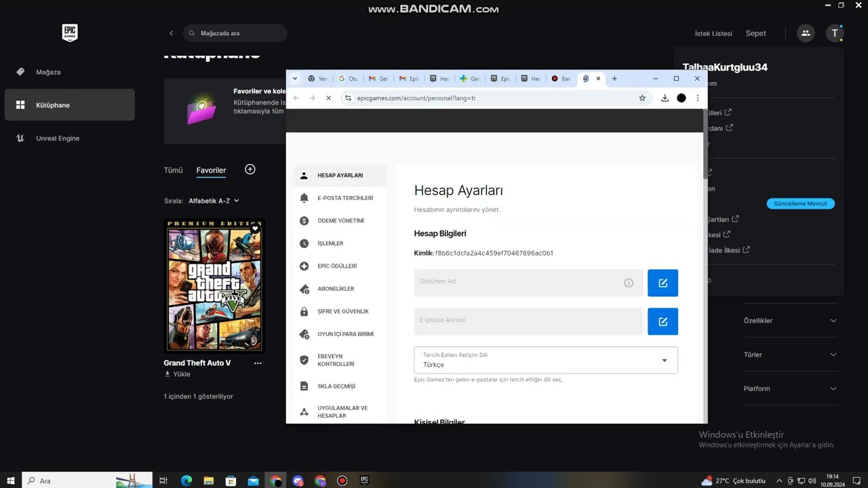
Task: Select the Favoriler library tab
Action: 211,170
